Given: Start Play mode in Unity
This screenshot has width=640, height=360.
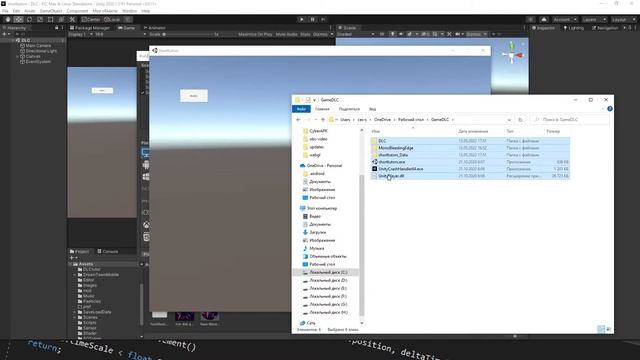Looking at the screenshot, I should tap(302, 19).
